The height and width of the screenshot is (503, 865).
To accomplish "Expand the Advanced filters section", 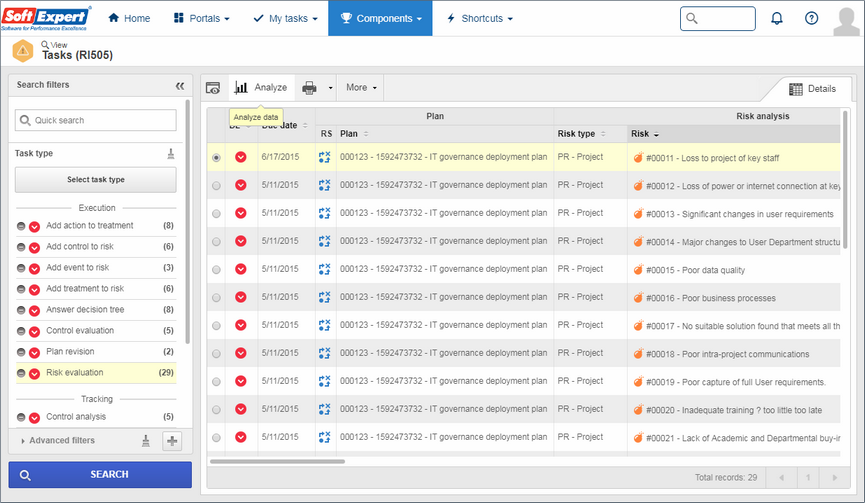I will pos(57,441).
